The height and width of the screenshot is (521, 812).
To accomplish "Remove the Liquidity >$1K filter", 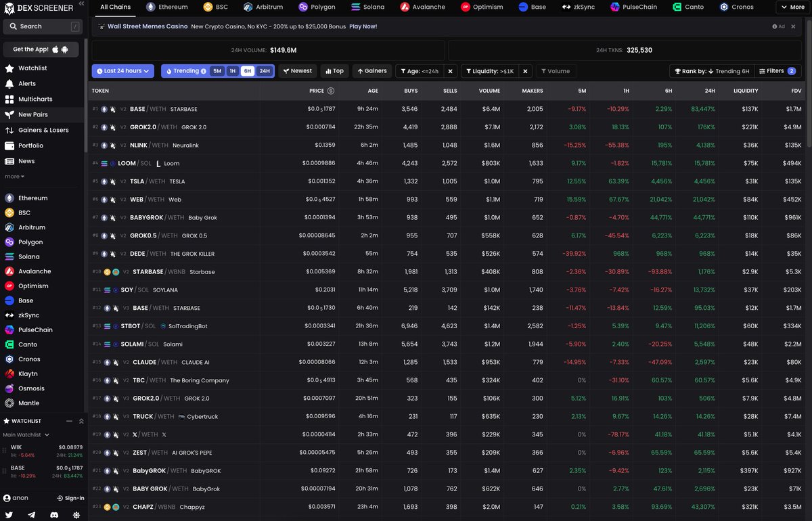I will pyautogui.click(x=526, y=71).
